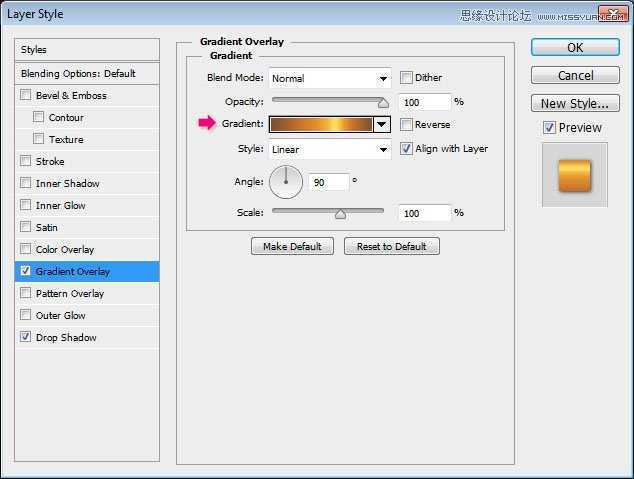
Task: Select the highlighted Gradient Overlay label
Action: (73, 272)
